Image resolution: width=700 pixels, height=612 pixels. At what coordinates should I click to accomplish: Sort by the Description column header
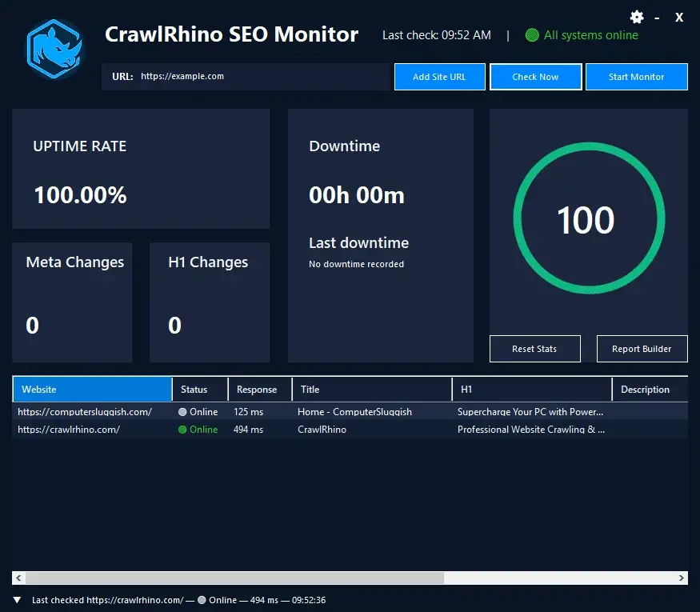(x=650, y=390)
